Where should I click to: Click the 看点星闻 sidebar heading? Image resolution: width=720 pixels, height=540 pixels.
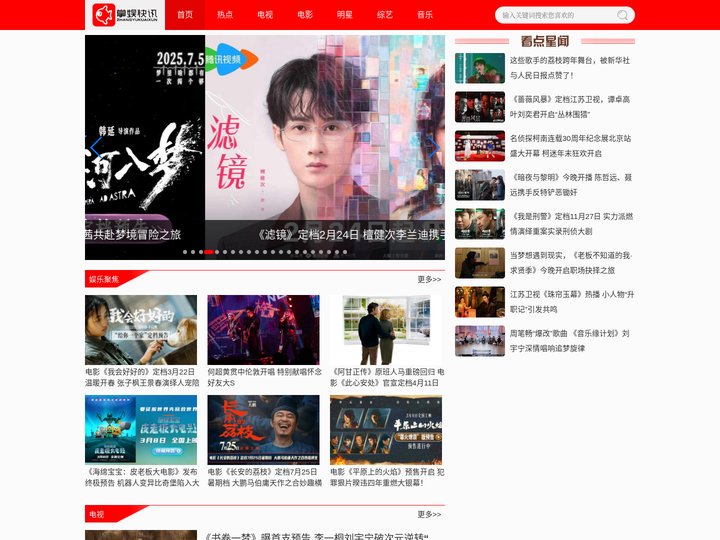pos(545,41)
